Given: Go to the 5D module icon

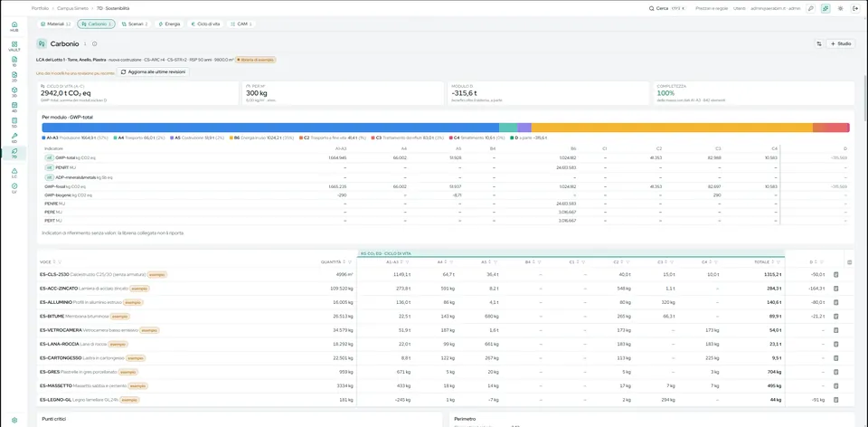Looking at the screenshot, I should click(14, 122).
